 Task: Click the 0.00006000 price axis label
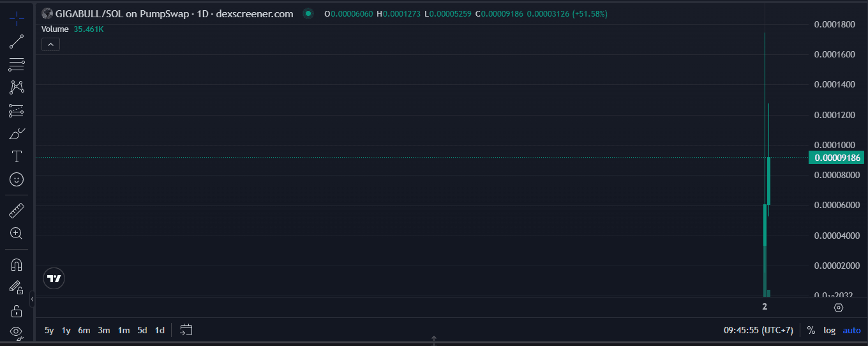(836, 205)
